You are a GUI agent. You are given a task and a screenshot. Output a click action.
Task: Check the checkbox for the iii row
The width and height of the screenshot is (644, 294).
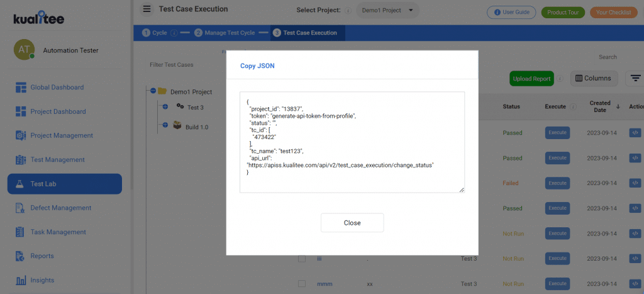coord(302,259)
